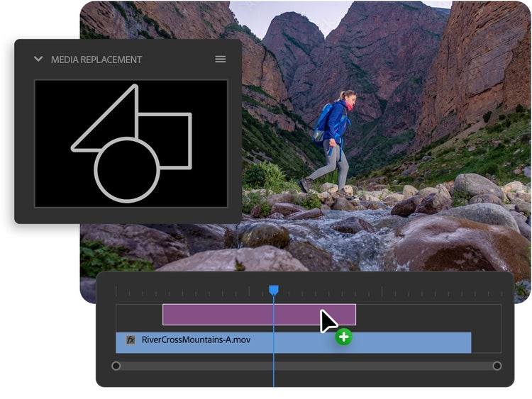Click the timeline horizontal zoom scrollbar
Viewport: 532px width, 399px height.
[x=306, y=366]
